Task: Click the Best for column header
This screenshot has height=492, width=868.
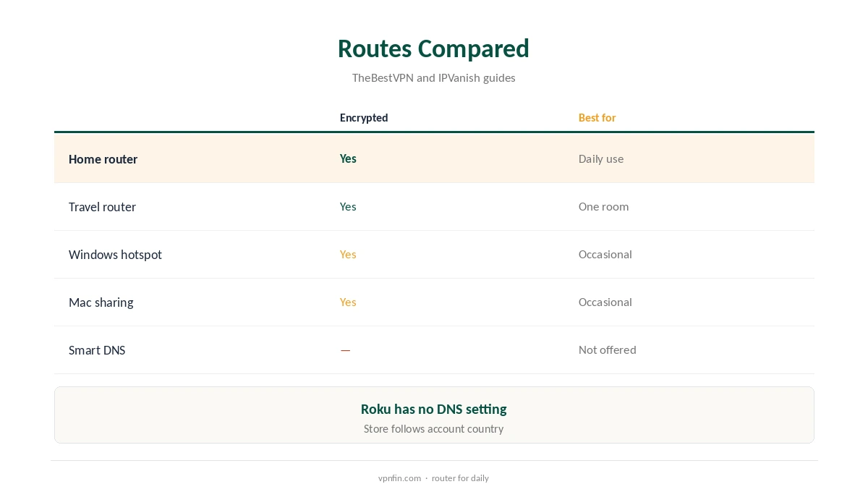Action: [597, 118]
